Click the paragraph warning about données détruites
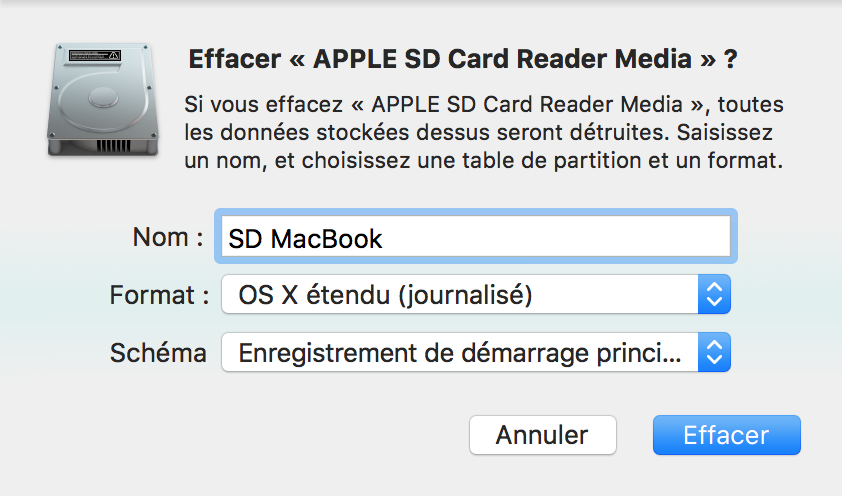This screenshot has width=842, height=496. pyautogui.click(x=483, y=132)
